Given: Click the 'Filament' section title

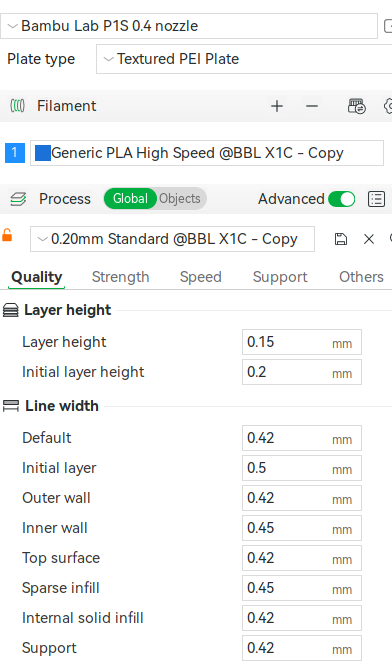Looking at the screenshot, I should click(67, 106).
